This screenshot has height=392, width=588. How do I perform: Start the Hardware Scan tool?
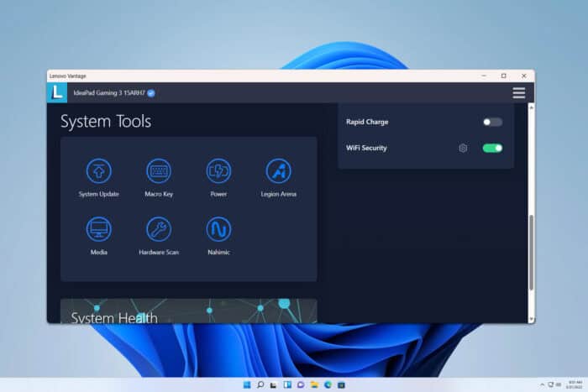[159, 236]
